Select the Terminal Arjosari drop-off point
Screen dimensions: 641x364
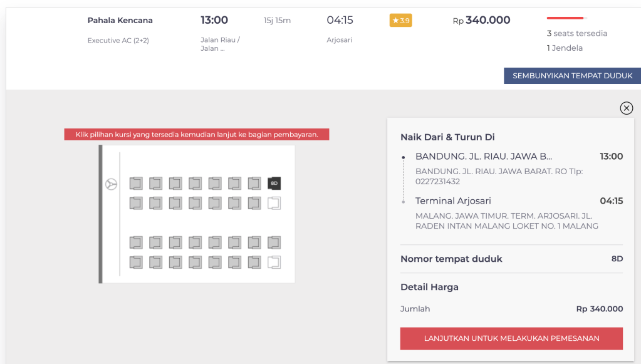click(x=453, y=201)
